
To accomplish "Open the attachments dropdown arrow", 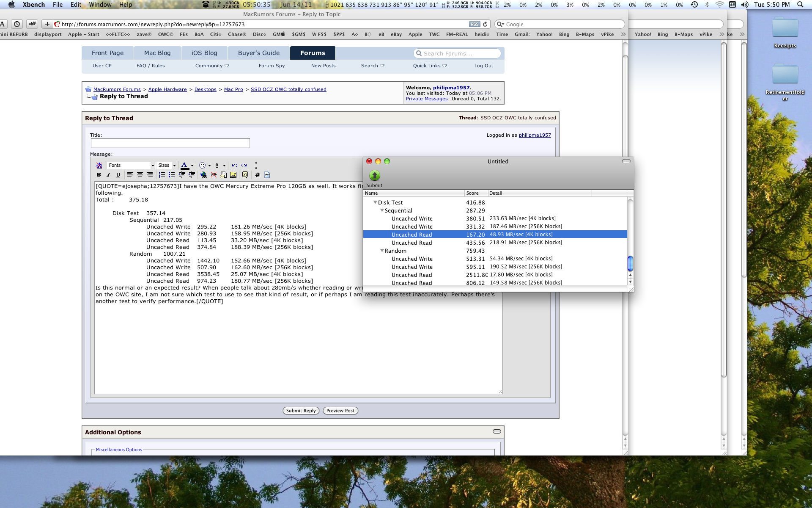I will pyautogui.click(x=224, y=166).
